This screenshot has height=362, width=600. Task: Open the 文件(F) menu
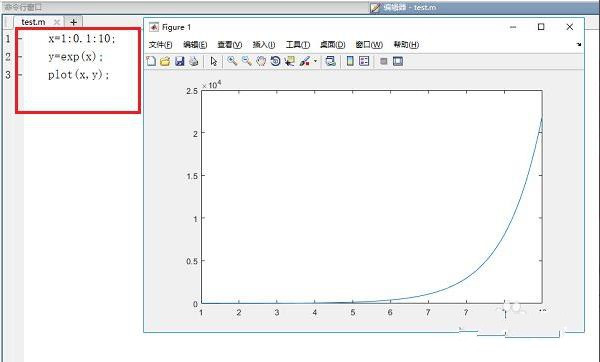tap(160, 45)
